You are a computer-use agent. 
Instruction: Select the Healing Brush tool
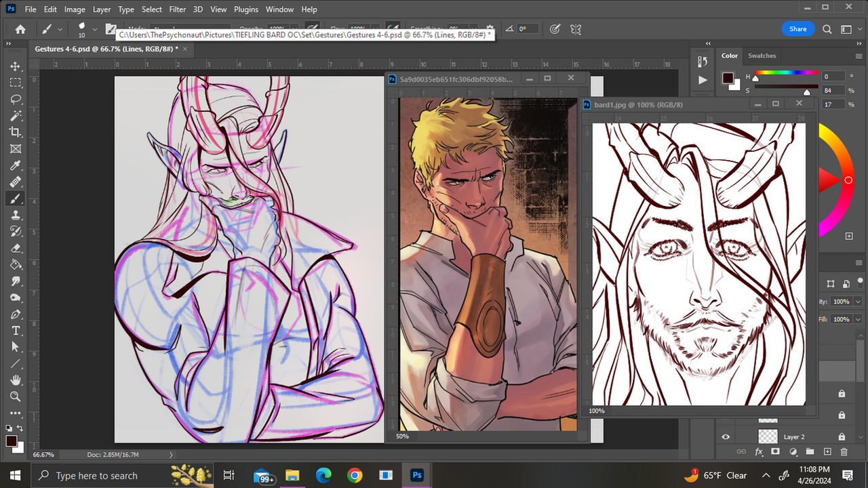(16, 182)
